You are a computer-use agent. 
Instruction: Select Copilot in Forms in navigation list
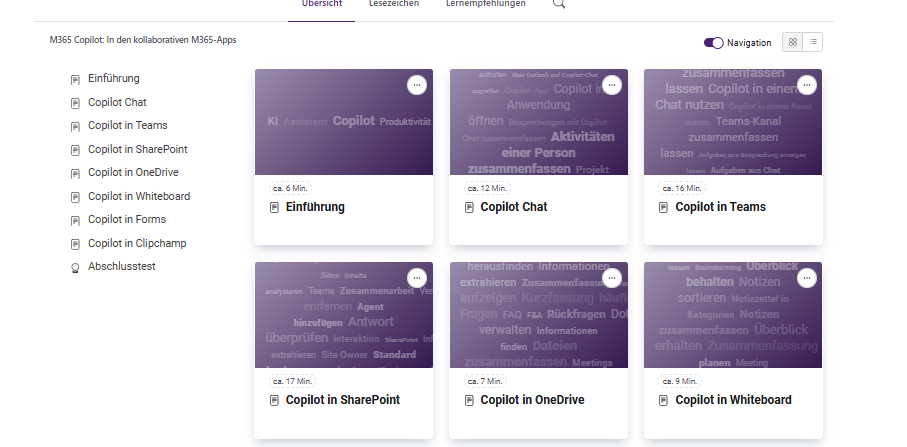click(x=127, y=220)
